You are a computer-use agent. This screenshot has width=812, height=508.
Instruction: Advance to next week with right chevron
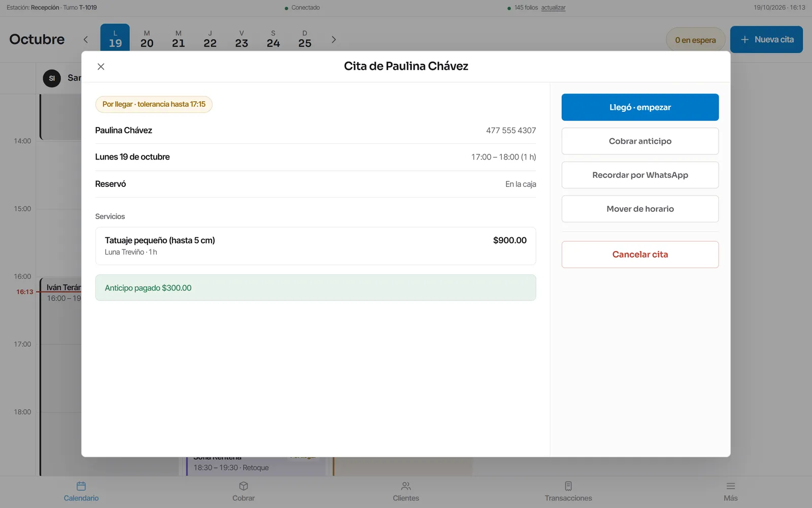click(x=333, y=40)
